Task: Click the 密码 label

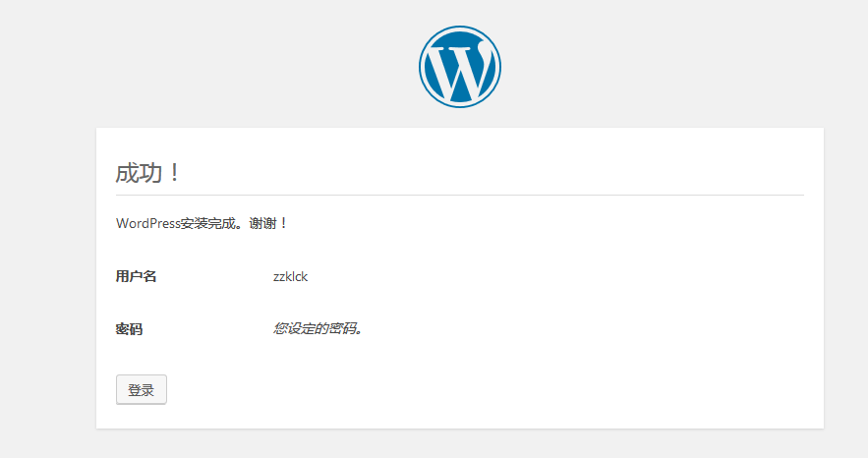Action: pos(129,329)
